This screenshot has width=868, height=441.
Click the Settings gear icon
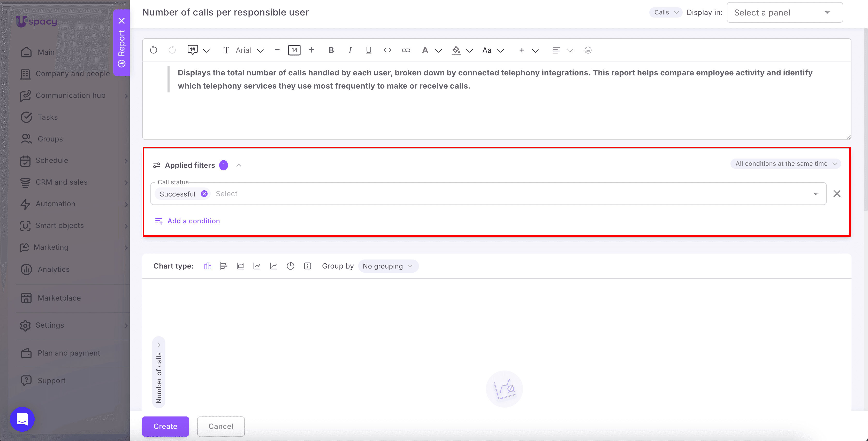tap(25, 325)
